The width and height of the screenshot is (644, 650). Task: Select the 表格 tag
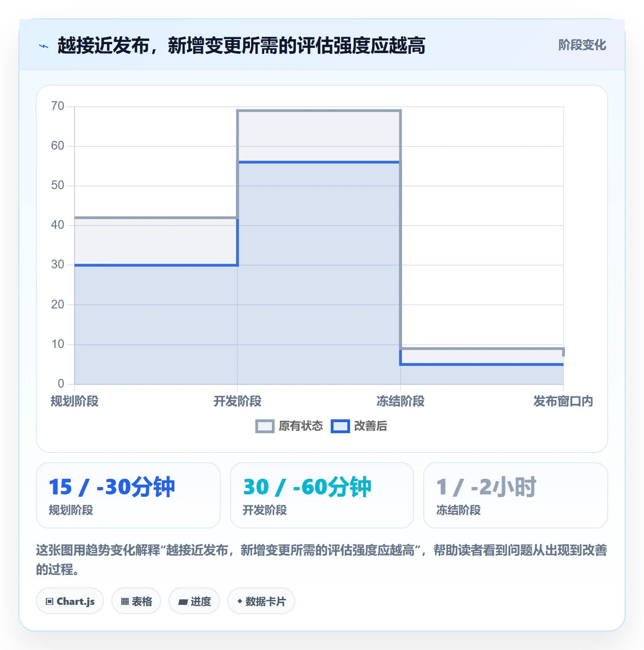click(136, 601)
